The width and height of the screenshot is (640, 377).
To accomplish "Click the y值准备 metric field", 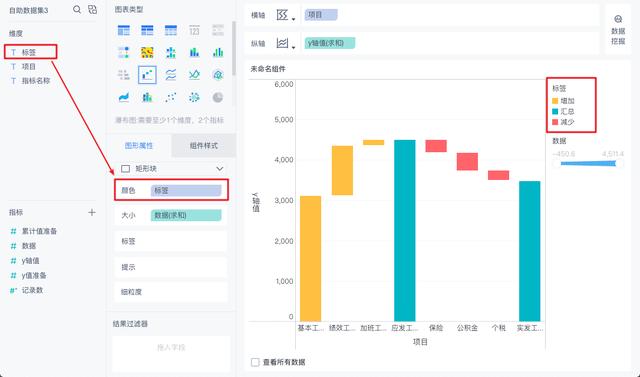I will 34,275.
